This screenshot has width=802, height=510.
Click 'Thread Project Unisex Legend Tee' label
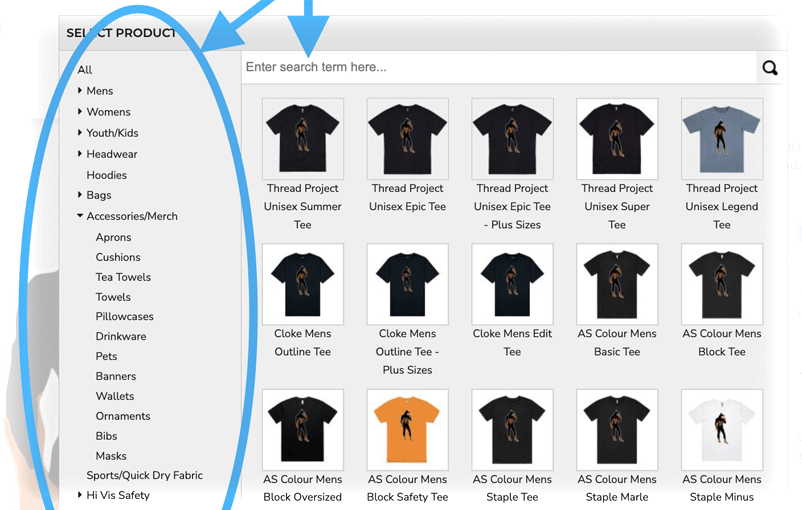[x=722, y=207]
